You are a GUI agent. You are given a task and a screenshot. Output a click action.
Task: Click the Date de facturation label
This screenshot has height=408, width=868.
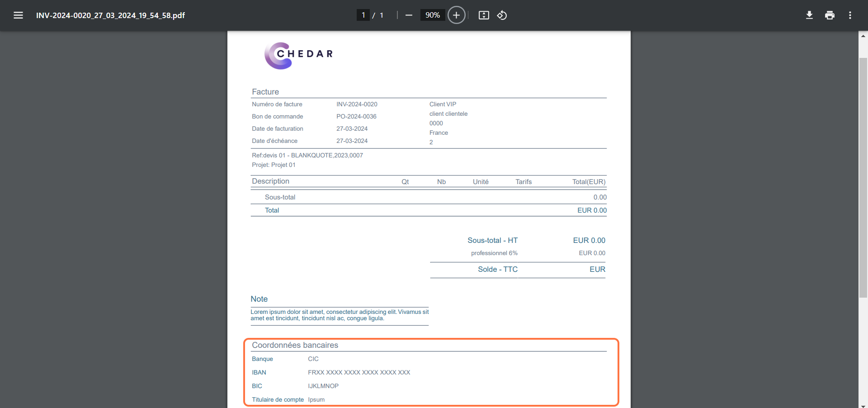[x=278, y=128]
